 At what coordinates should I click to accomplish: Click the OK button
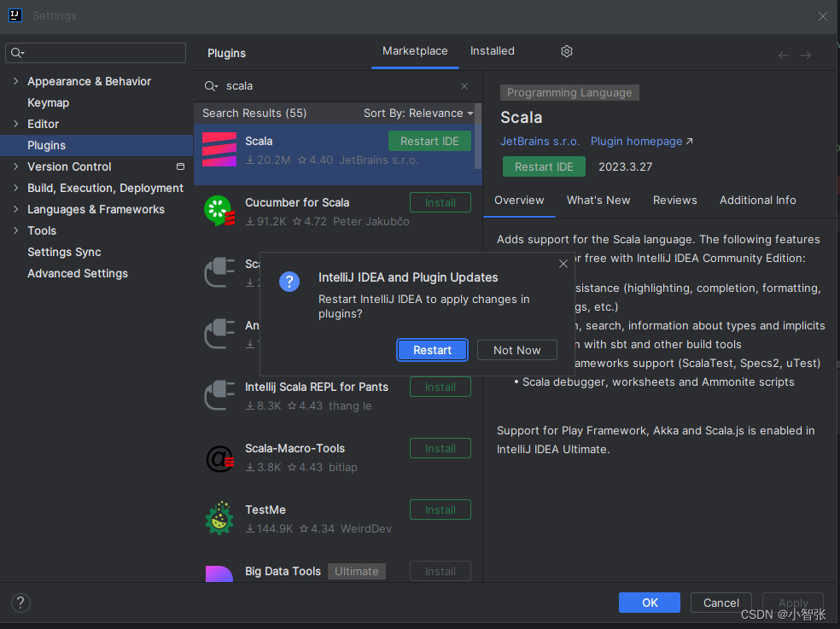(650, 603)
